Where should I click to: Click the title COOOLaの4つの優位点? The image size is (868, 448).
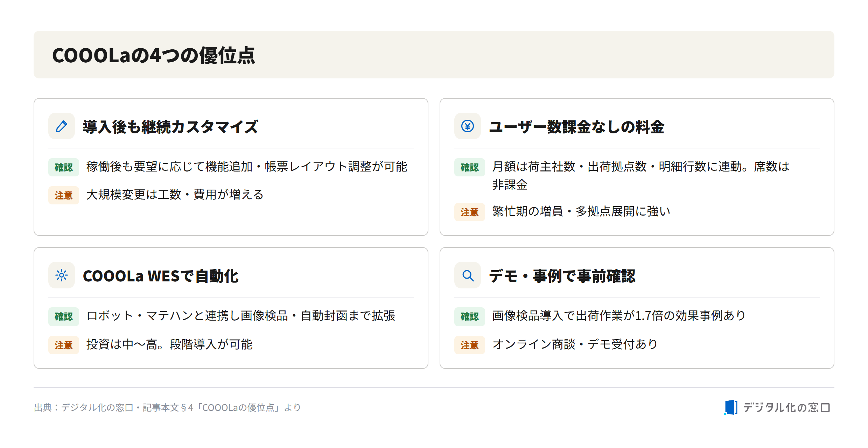(x=154, y=55)
